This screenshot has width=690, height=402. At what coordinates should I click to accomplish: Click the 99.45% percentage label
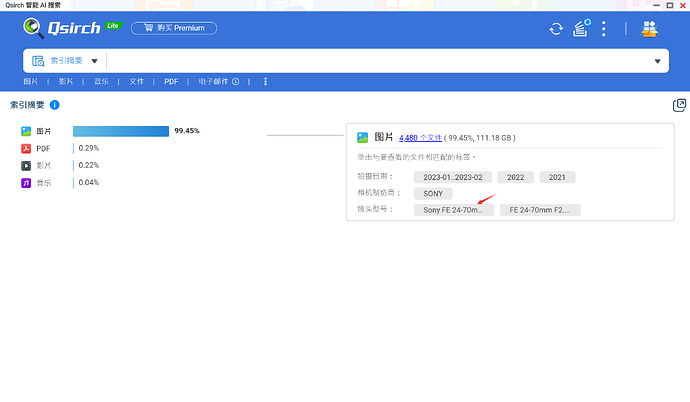pyautogui.click(x=187, y=131)
